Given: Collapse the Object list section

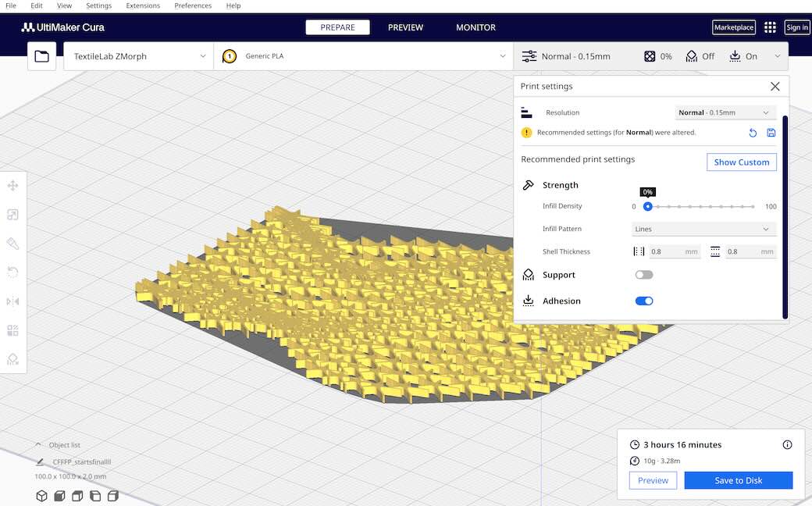Looking at the screenshot, I should pos(38,444).
